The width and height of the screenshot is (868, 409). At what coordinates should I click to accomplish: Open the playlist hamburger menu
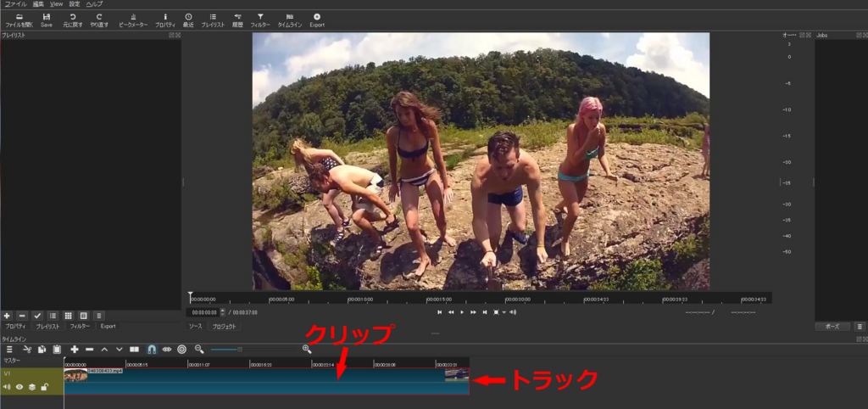[x=99, y=316]
